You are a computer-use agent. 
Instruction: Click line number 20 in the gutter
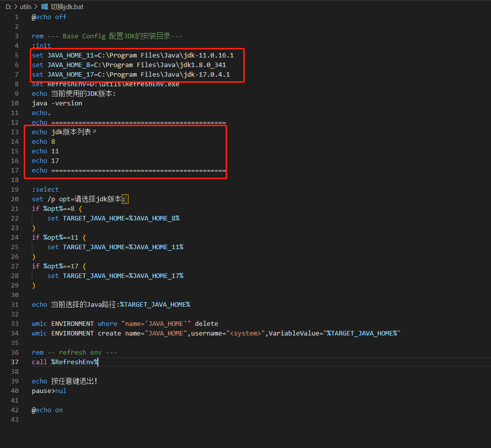click(15, 199)
